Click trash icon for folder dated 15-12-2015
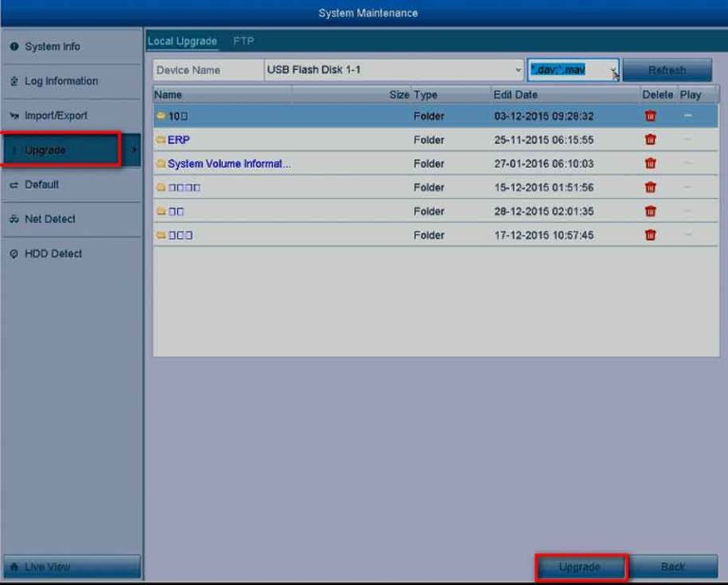 (x=650, y=188)
